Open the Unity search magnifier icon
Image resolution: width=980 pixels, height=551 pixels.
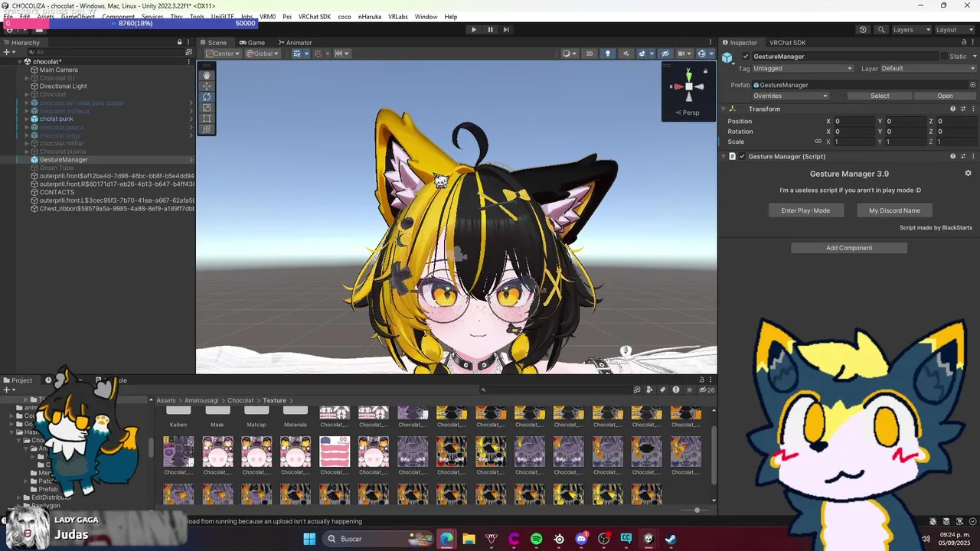coord(881,30)
